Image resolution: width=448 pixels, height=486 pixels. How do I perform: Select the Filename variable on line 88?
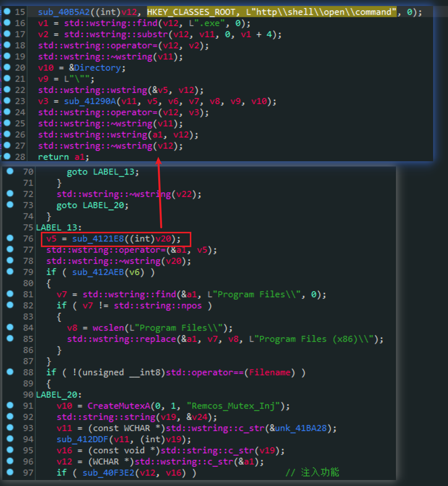point(270,373)
